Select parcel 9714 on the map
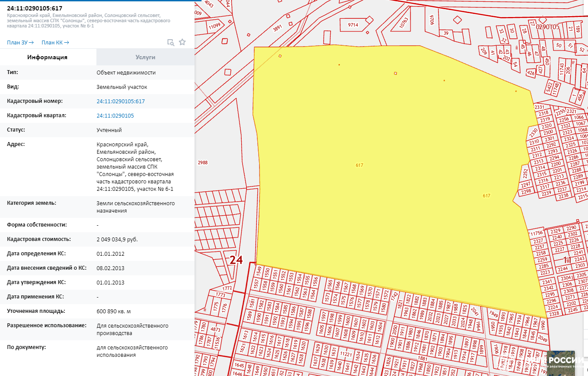This screenshot has height=376, width=588. click(x=353, y=25)
